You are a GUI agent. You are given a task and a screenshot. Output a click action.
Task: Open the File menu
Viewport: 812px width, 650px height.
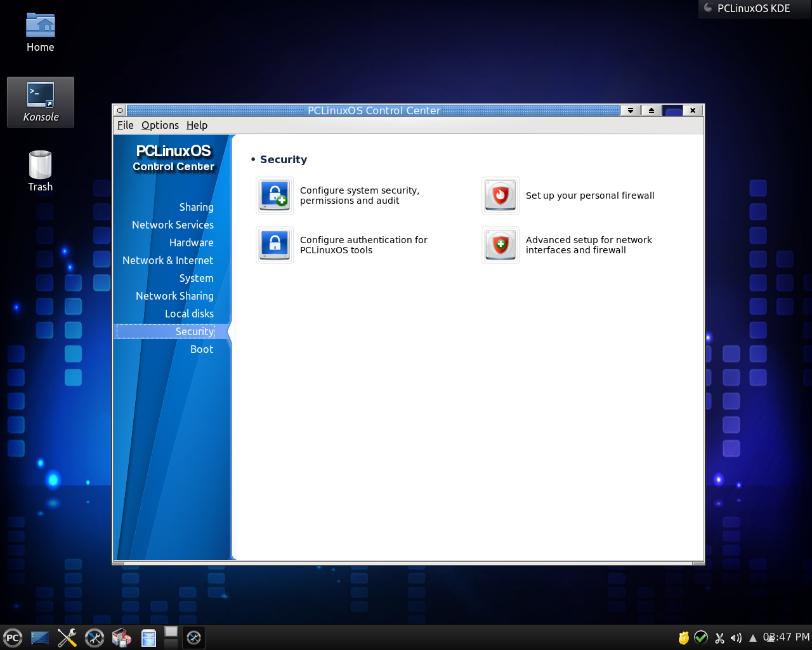pos(125,126)
